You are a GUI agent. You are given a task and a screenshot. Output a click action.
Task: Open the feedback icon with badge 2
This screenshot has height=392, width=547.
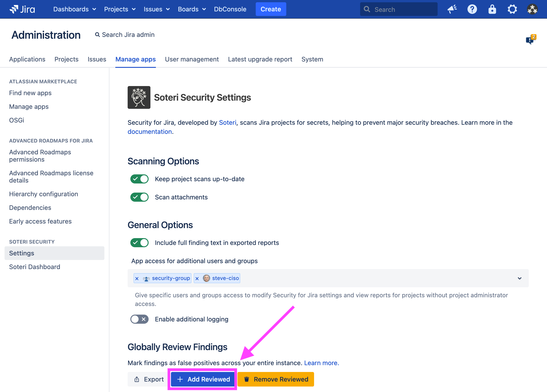point(530,40)
